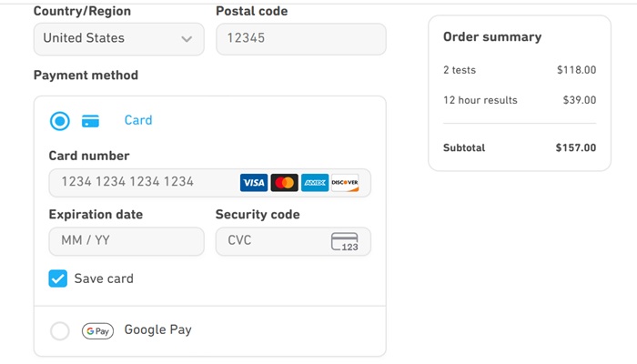Click the Google Pay option label

click(157, 330)
